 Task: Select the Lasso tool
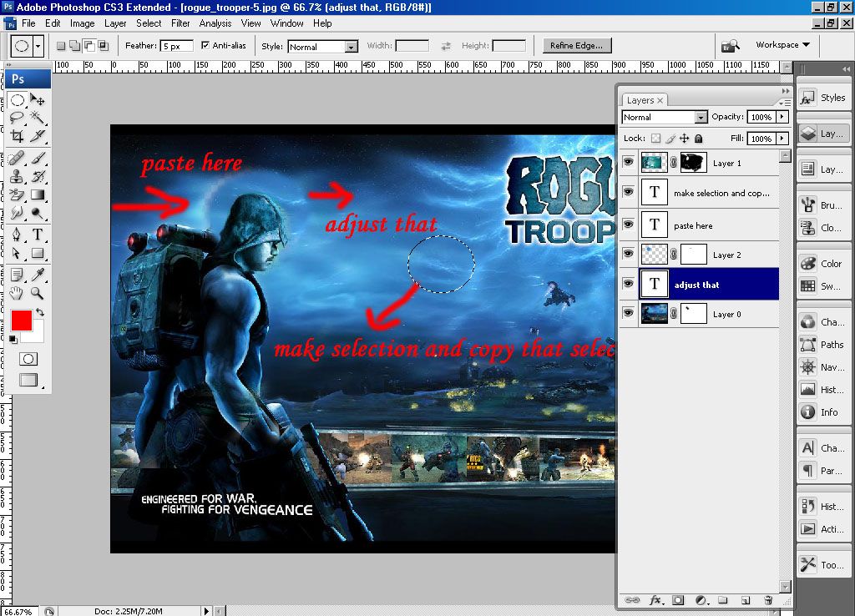17,118
